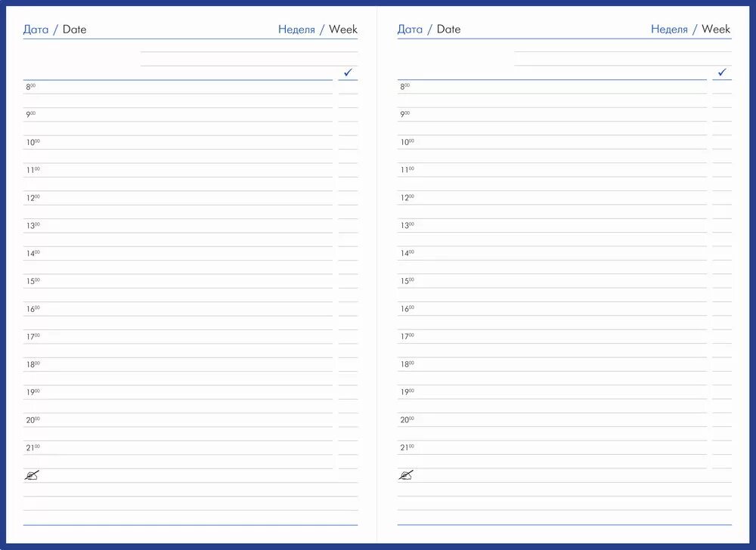Click the 'Неделя' label on the right page
Screen dimensions: 756x550
coord(669,30)
